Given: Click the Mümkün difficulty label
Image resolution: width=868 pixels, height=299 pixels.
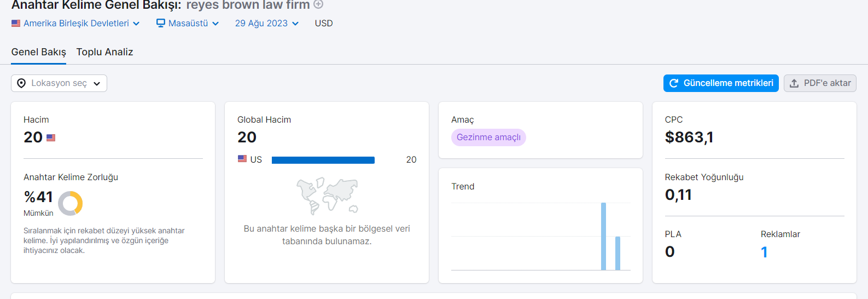Looking at the screenshot, I should [38, 213].
